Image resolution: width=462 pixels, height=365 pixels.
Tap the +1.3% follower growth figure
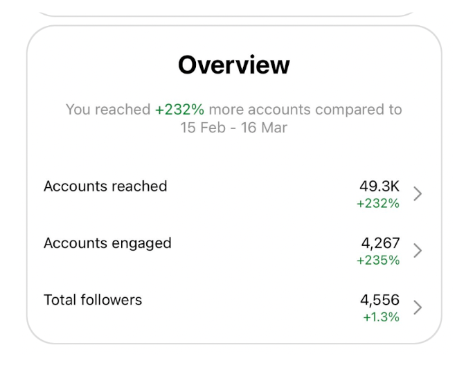pos(381,317)
